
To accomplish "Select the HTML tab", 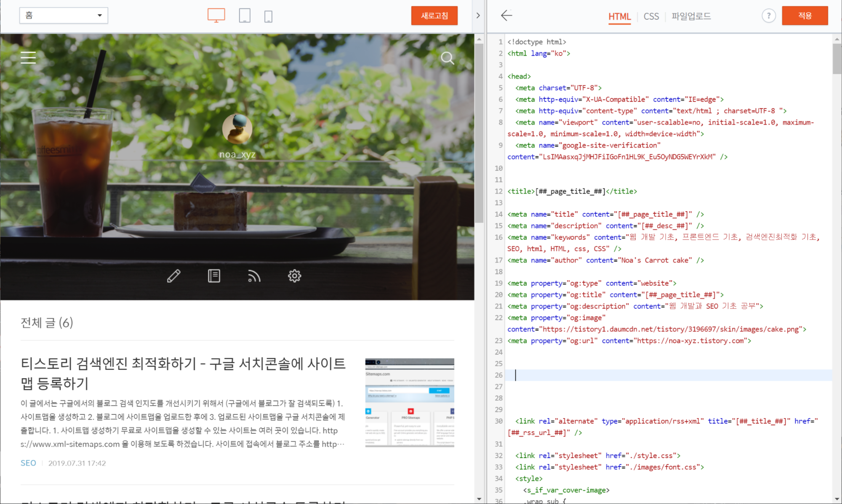I will (619, 16).
